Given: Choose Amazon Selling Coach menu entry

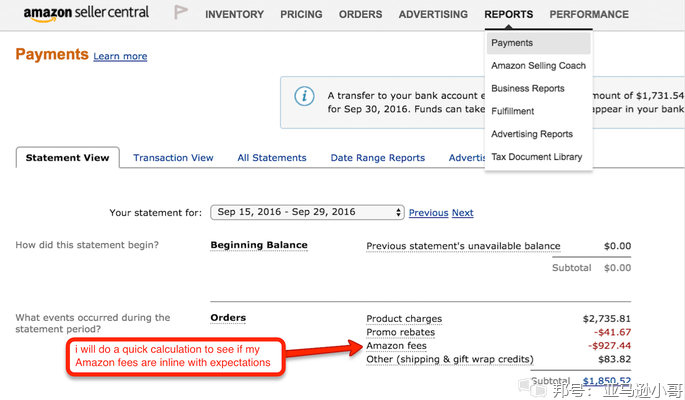Looking at the screenshot, I should click(x=538, y=66).
